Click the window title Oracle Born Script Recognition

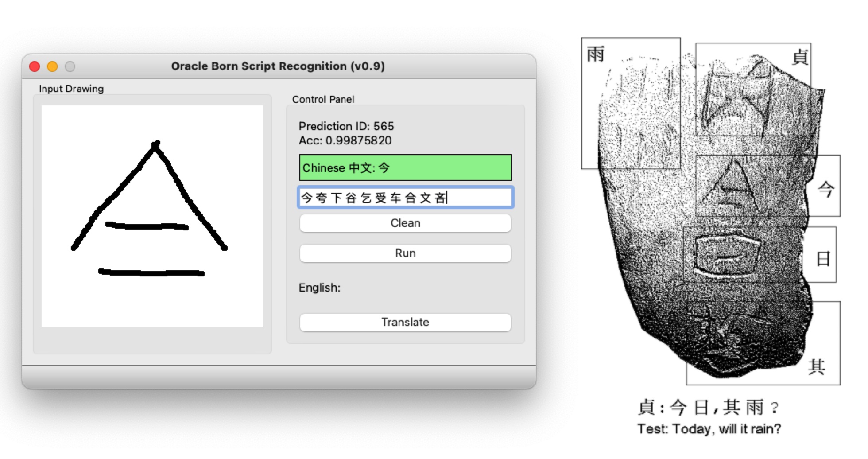tap(278, 66)
